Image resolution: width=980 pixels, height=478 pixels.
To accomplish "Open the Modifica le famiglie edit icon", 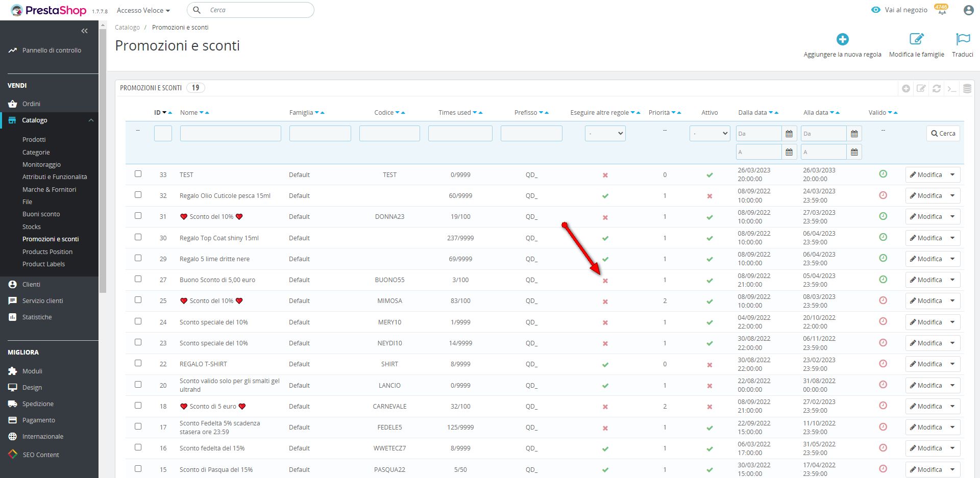I will [916, 39].
